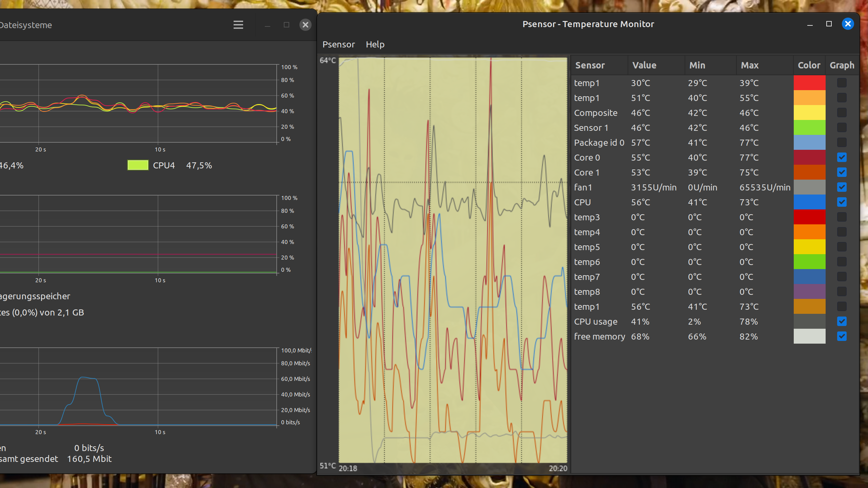Uncheck the fan1 graph checkbox
The image size is (868, 488).
click(x=842, y=187)
